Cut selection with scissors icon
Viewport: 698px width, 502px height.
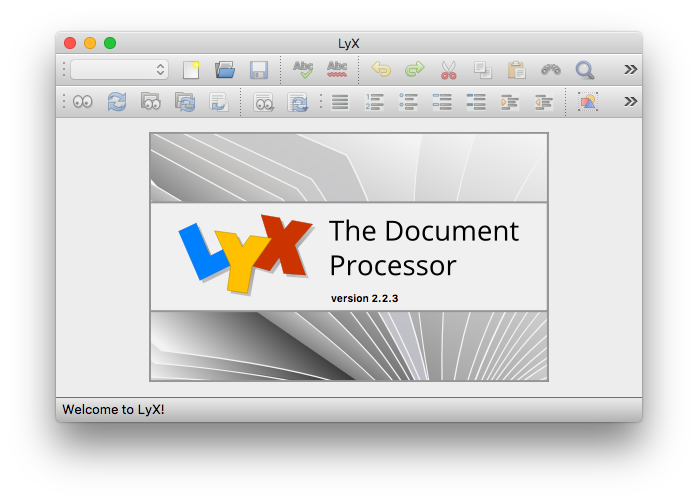(x=448, y=70)
